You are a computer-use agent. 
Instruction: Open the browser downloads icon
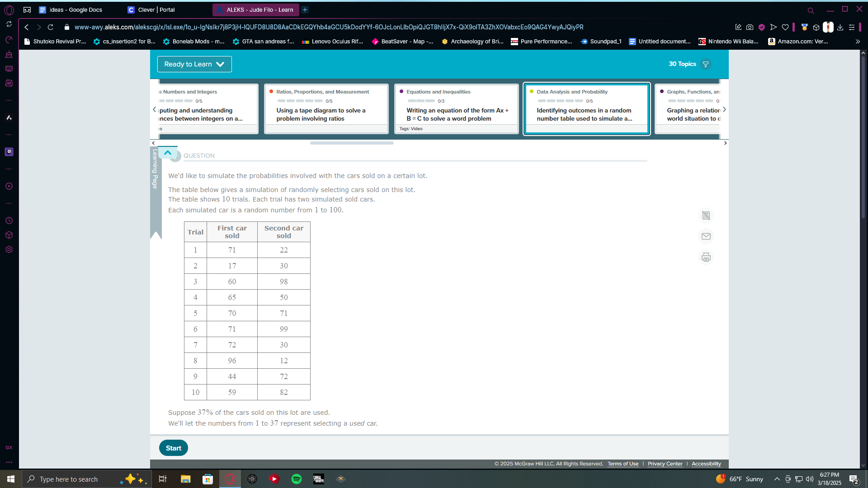point(840,27)
